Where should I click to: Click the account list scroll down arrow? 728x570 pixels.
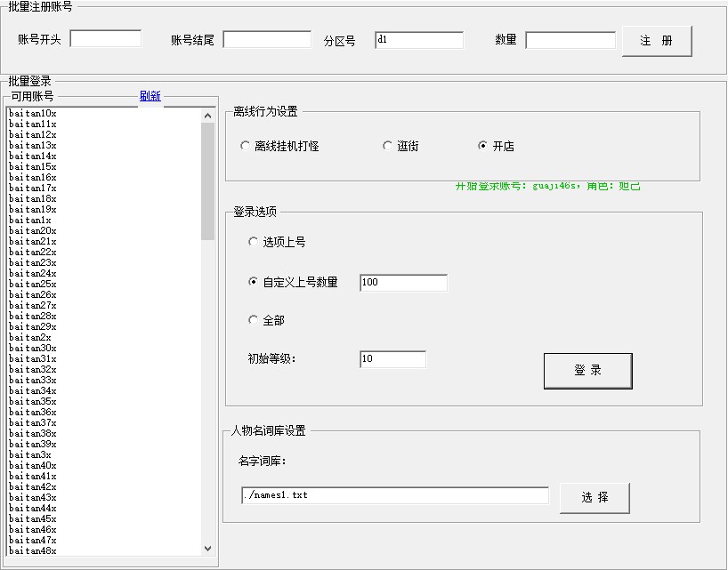(x=208, y=549)
